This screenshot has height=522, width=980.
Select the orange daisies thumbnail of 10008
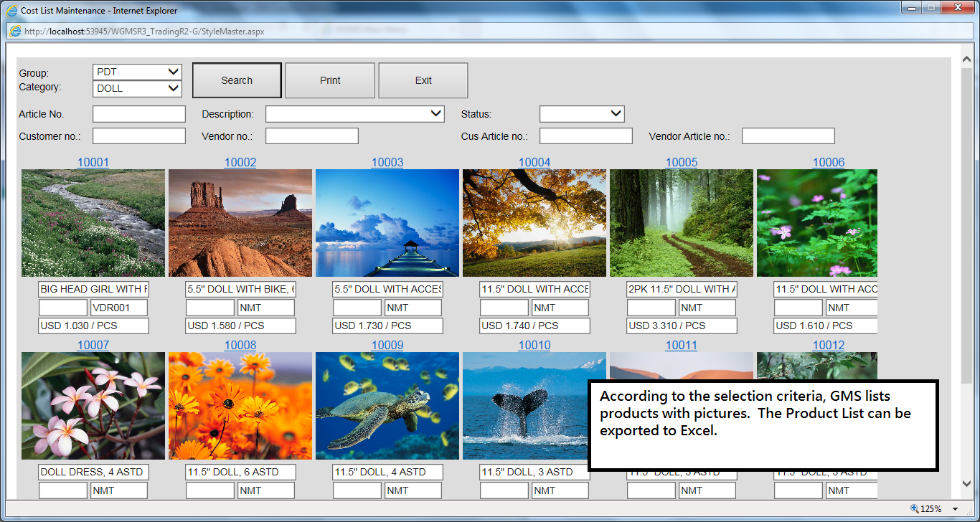coord(240,406)
